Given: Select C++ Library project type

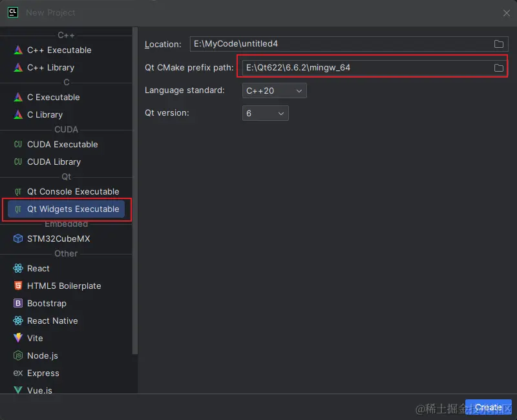Looking at the screenshot, I should [67, 68].
